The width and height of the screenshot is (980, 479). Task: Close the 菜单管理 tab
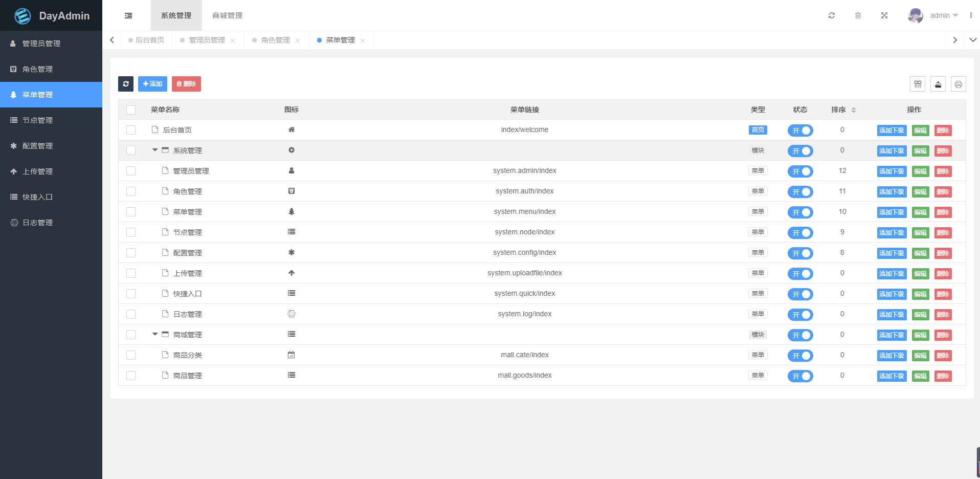363,40
